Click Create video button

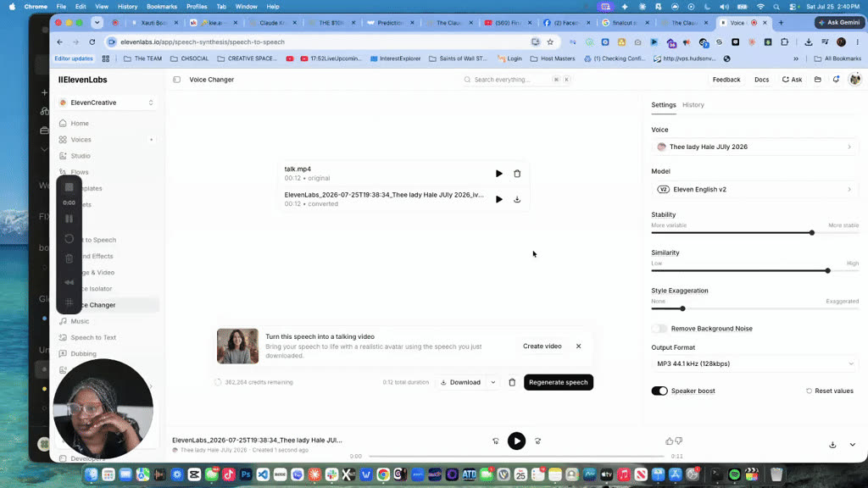[x=542, y=347]
